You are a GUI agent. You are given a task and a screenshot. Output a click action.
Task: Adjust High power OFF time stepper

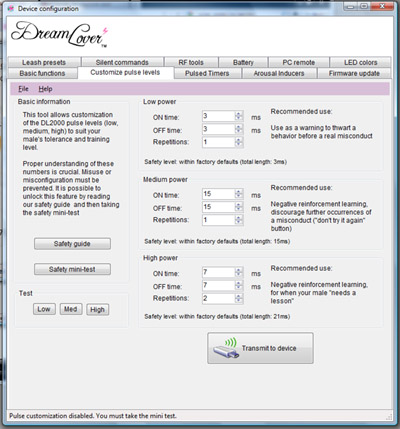[x=239, y=286]
